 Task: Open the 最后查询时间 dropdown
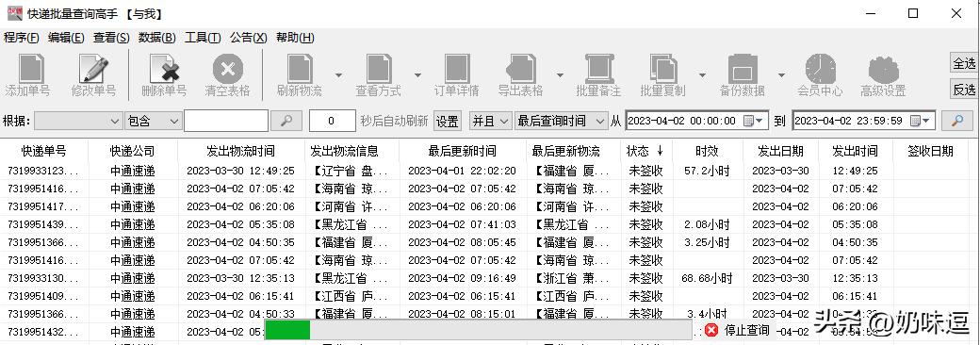562,121
